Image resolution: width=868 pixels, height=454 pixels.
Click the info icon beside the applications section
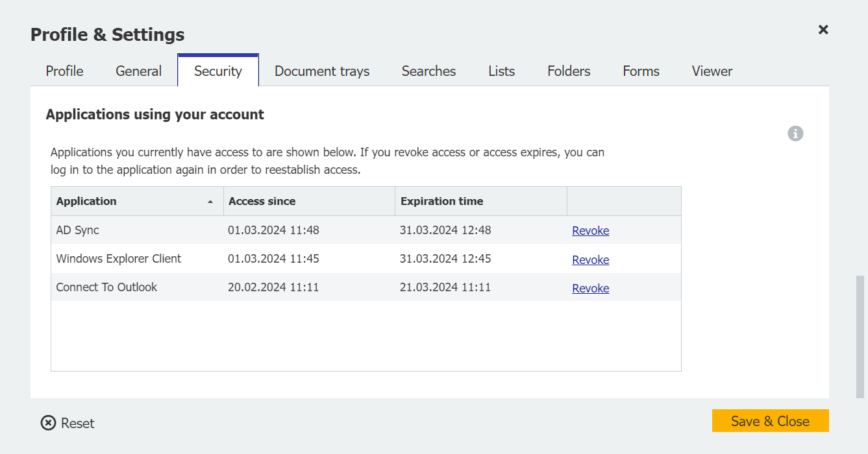pos(795,134)
